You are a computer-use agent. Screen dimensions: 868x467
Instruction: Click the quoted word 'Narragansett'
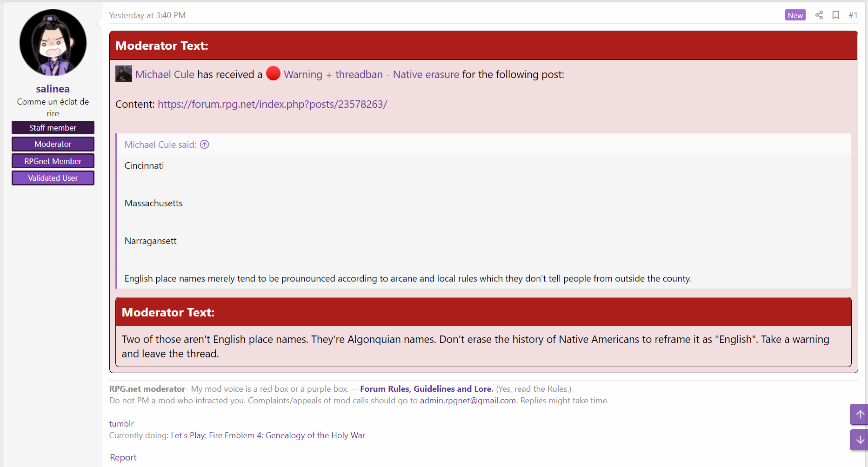151,241
